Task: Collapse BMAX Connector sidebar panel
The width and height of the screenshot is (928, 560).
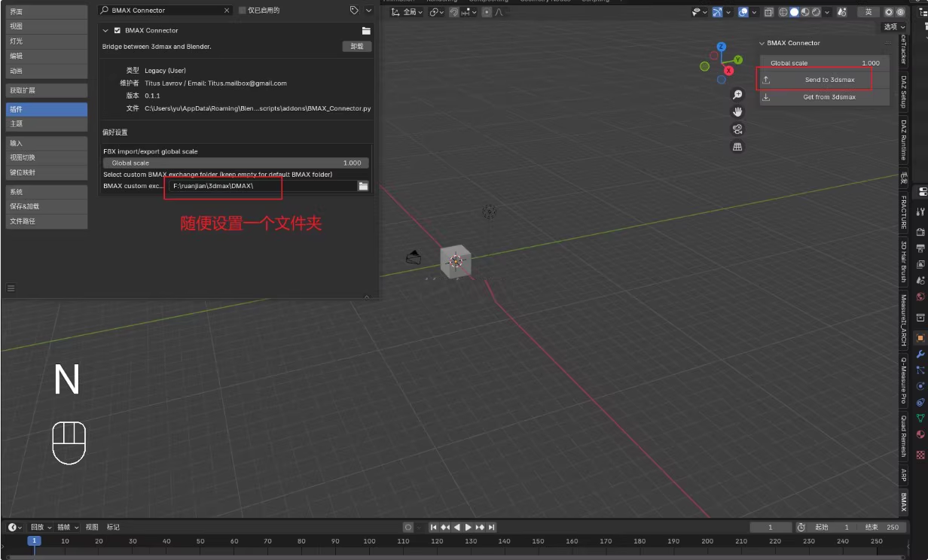Action: pos(762,44)
